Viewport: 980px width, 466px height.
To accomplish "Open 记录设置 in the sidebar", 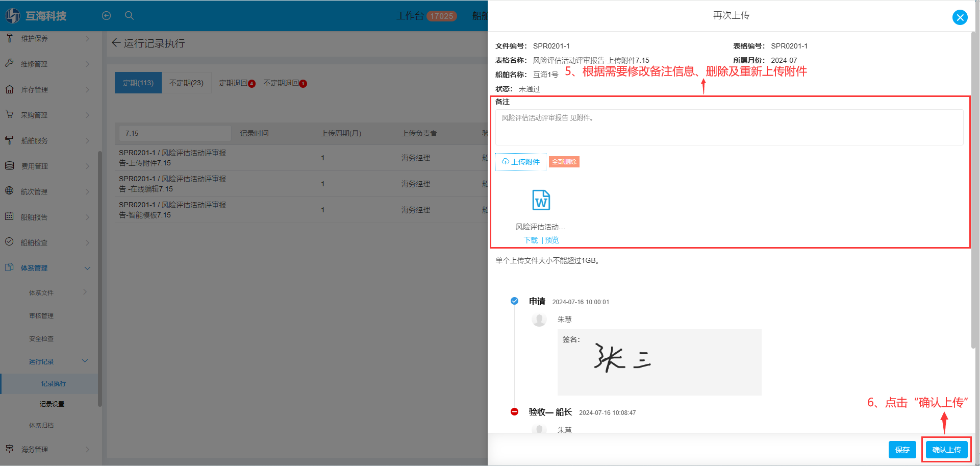I will click(x=52, y=404).
